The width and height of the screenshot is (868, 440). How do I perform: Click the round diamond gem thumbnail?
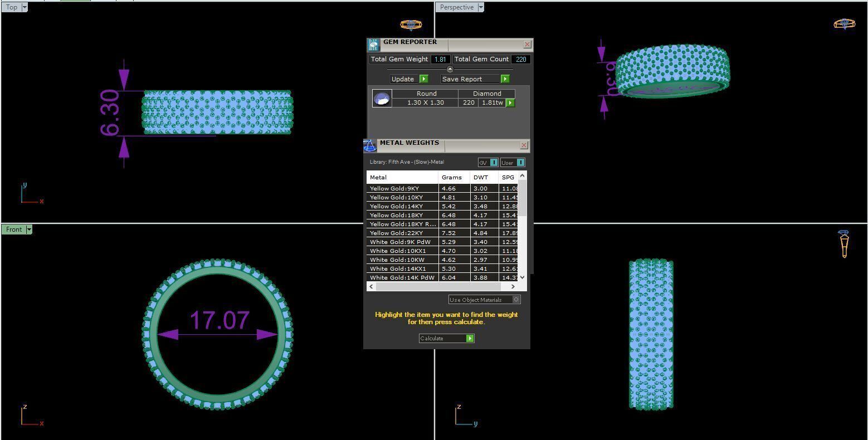(x=382, y=98)
